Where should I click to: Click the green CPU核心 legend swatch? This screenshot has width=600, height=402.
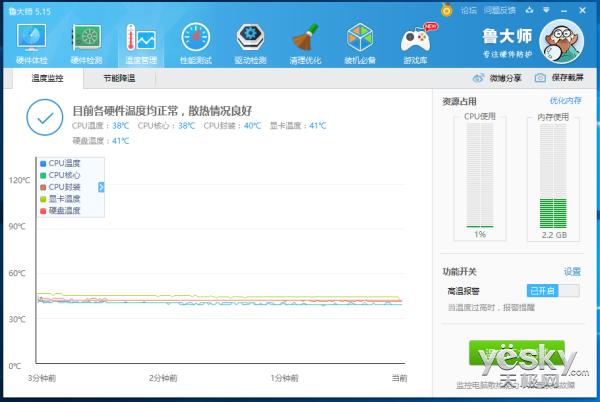point(43,175)
